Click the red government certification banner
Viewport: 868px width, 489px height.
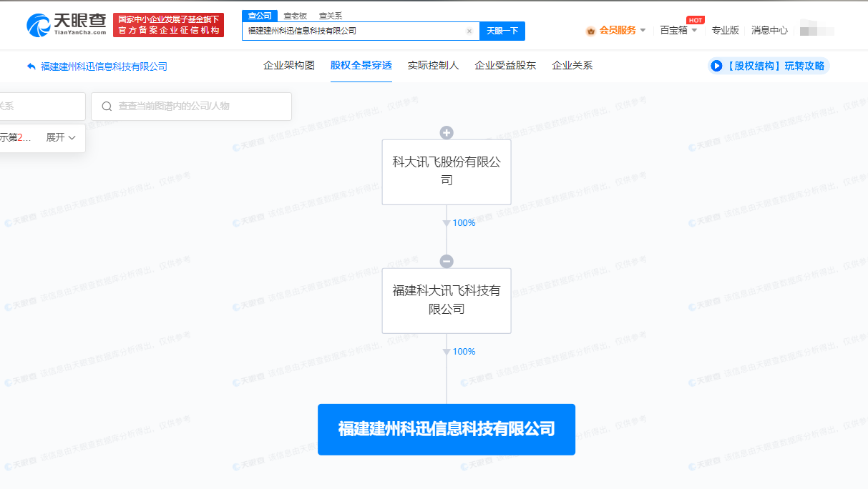coord(169,25)
